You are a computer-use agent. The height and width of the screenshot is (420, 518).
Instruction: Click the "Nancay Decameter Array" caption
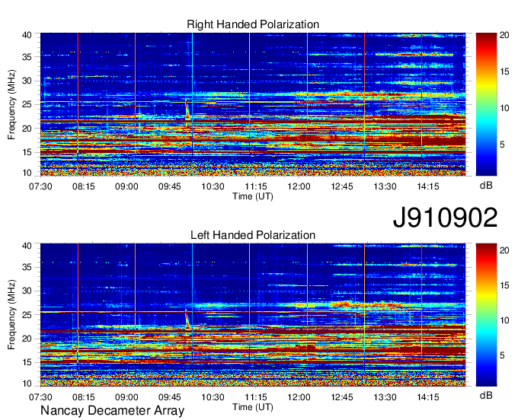(x=112, y=411)
